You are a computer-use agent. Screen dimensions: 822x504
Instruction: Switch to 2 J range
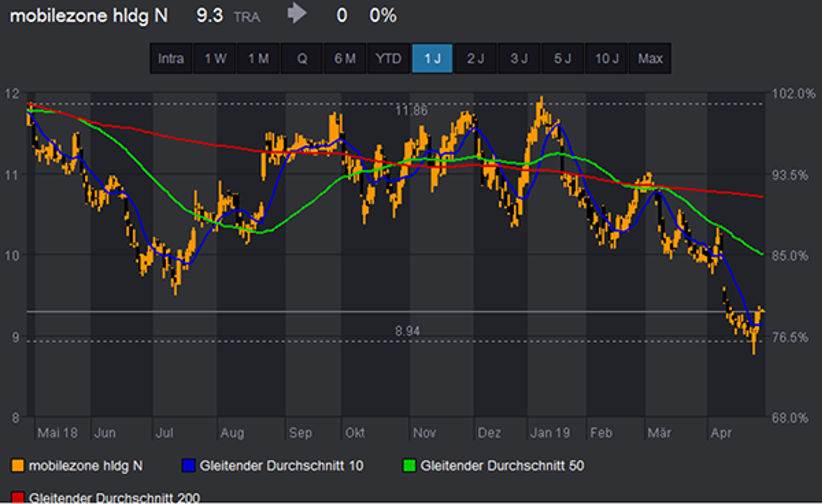pos(475,59)
